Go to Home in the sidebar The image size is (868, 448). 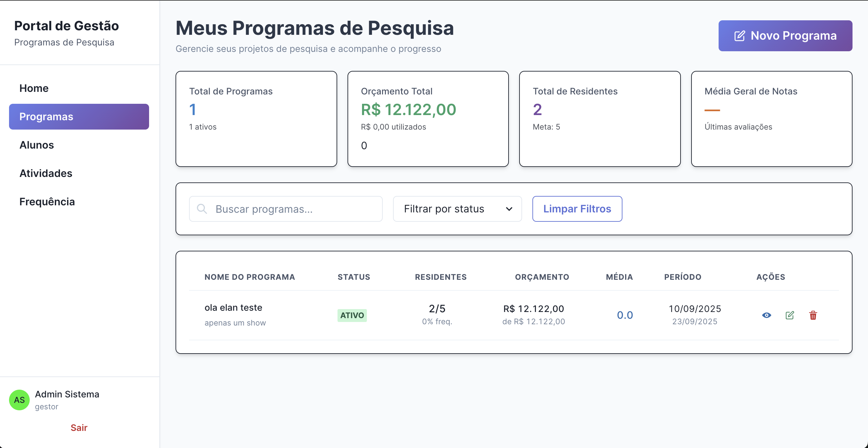(x=34, y=88)
